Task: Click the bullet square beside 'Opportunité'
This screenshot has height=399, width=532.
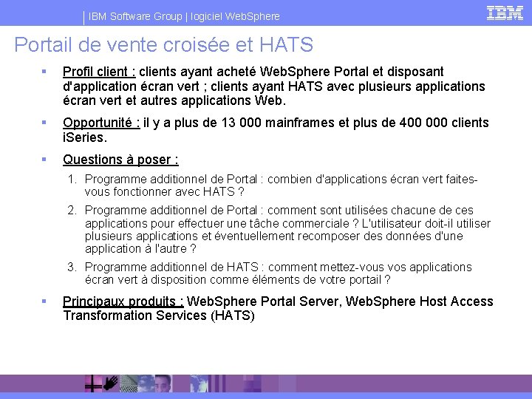Action: (44, 123)
